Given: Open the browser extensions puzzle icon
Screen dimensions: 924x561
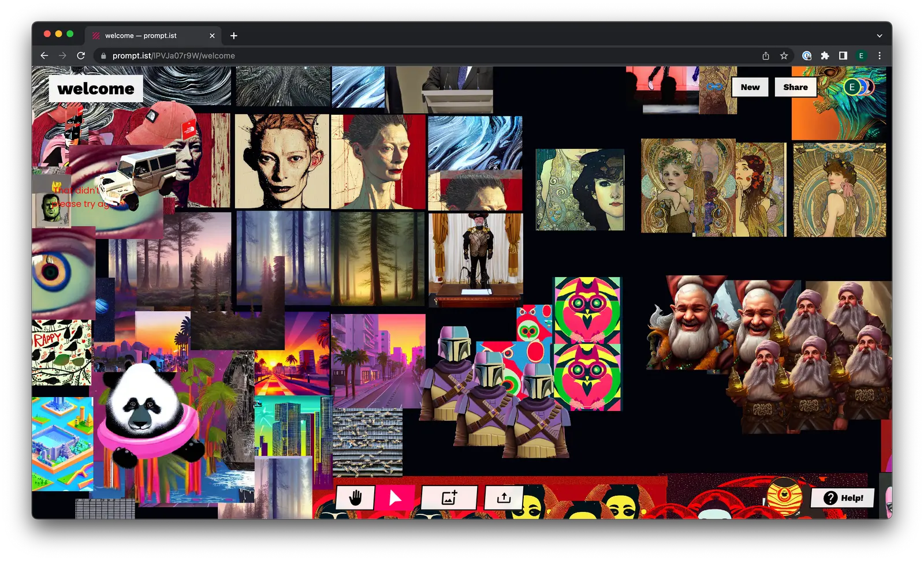Looking at the screenshot, I should pos(825,56).
